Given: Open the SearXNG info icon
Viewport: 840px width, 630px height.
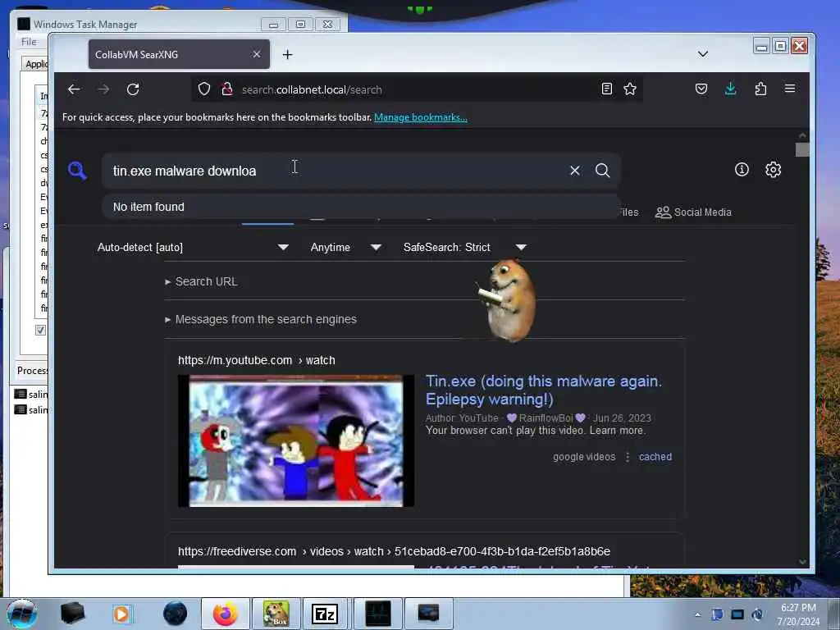Looking at the screenshot, I should (x=742, y=170).
